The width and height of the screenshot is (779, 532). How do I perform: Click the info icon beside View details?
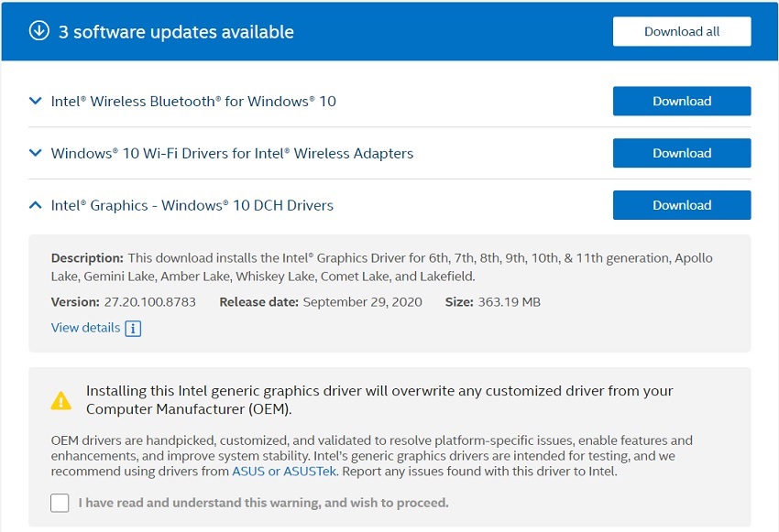coord(133,329)
